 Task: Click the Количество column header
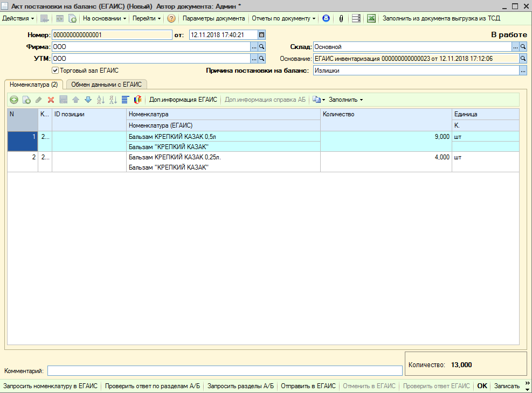pos(386,120)
